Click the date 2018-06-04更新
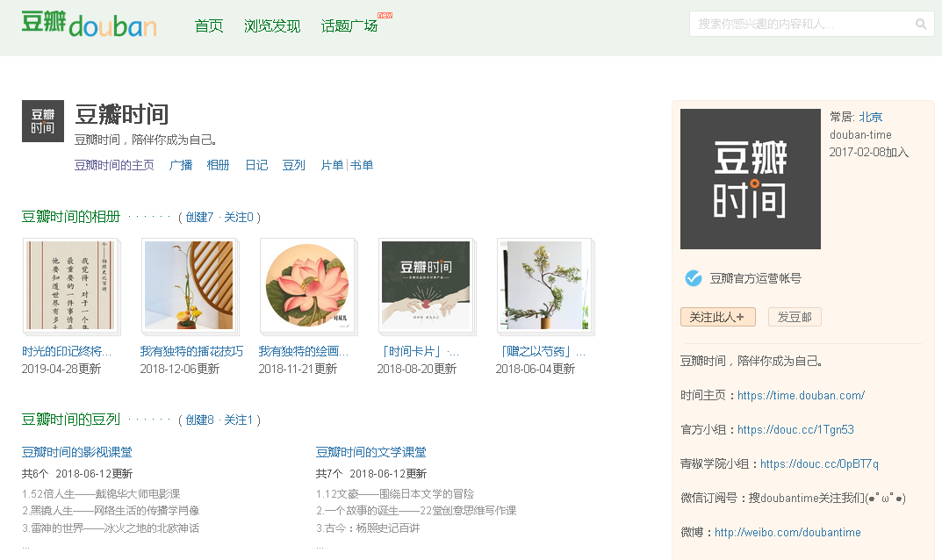This screenshot has width=942, height=560. [536, 369]
